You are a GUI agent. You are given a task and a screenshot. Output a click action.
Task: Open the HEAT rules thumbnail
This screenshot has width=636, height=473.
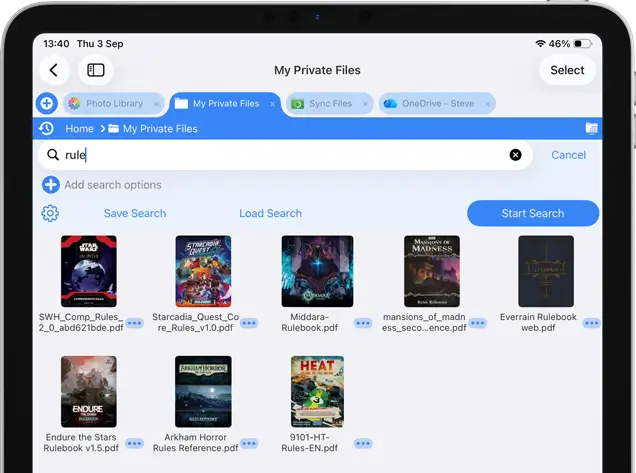pyautogui.click(x=317, y=391)
